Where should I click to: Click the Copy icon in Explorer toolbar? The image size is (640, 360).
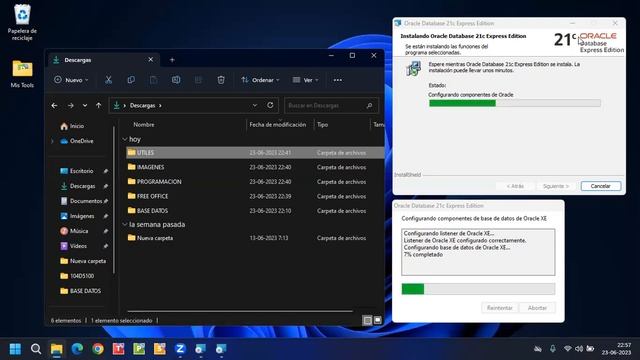[x=131, y=80]
